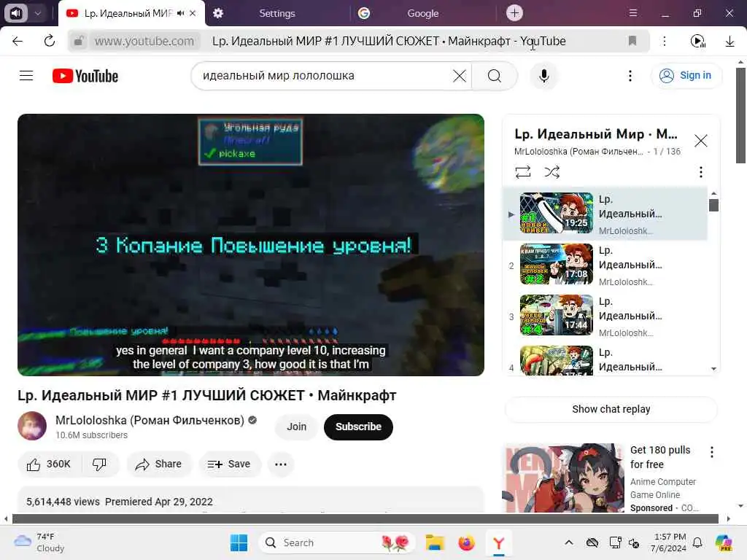Open browser downloads
Image resolution: width=747 pixels, height=560 pixels.
pyautogui.click(x=729, y=41)
